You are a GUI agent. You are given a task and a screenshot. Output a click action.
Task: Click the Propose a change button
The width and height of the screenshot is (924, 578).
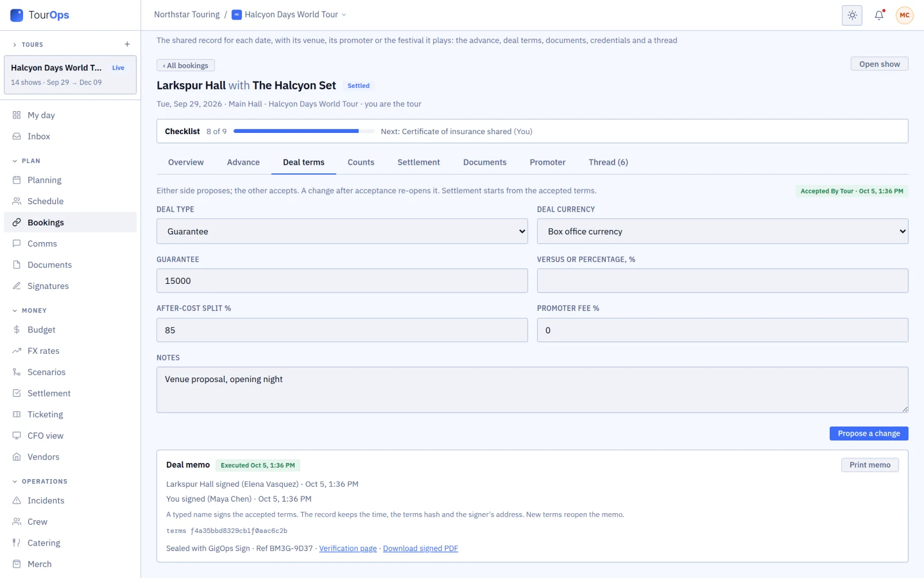(869, 433)
